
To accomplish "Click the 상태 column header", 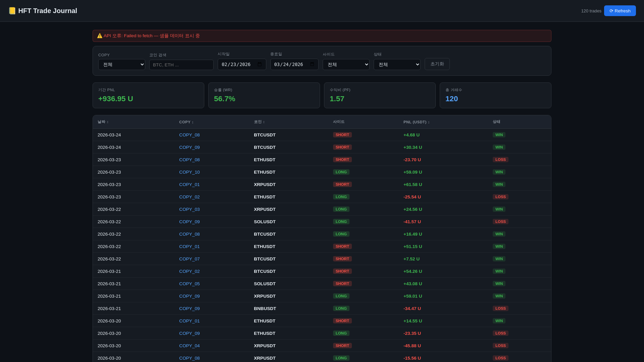I will 496,122.
